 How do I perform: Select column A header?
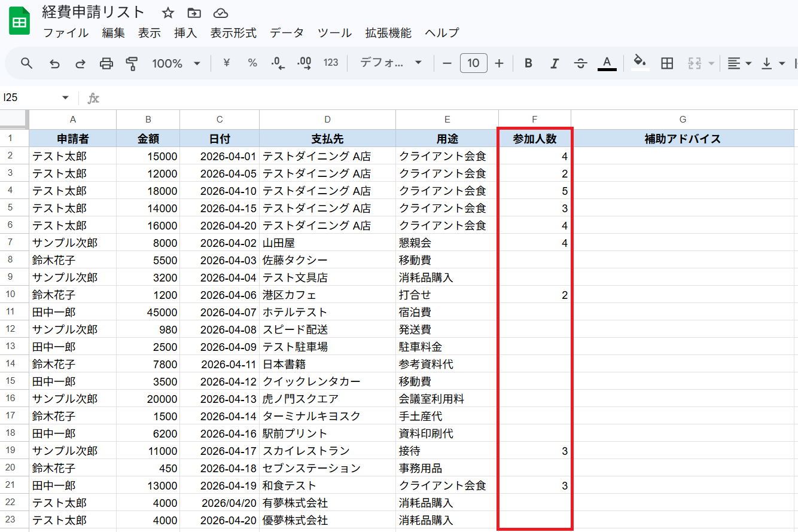(x=72, y=120)
